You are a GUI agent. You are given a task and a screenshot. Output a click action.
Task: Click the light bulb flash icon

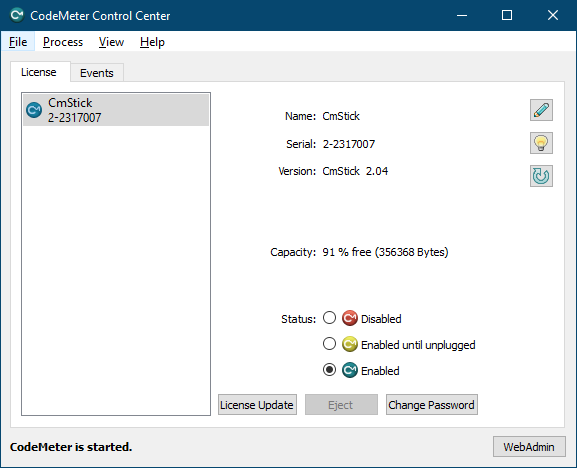tap(541, 143)
